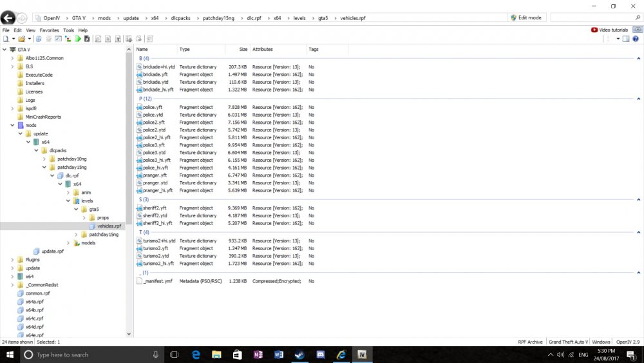Click the Open folder toolbar icon
This screenshot has height=363, width=644.
click(x=21, y=39)
